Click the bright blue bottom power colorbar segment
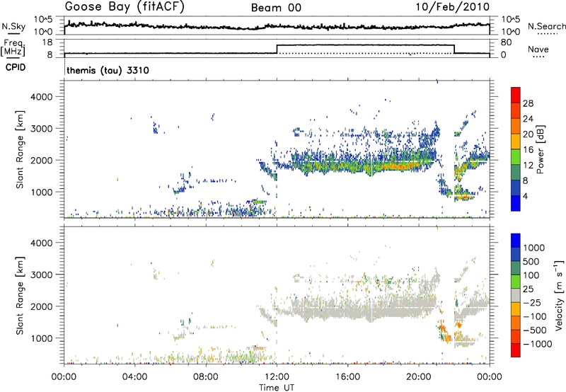Viewport: 566px width, 392px height. pos(516,203)
